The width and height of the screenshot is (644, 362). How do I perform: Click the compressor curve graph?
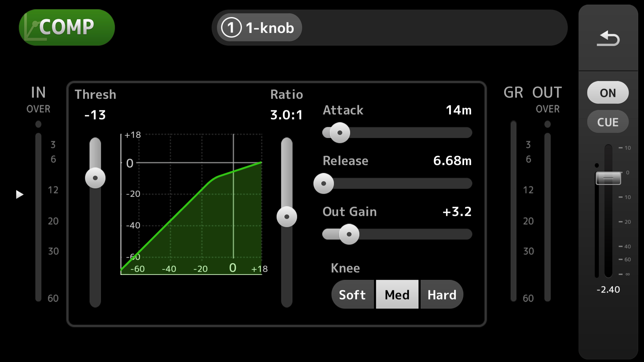pos(191,204)
